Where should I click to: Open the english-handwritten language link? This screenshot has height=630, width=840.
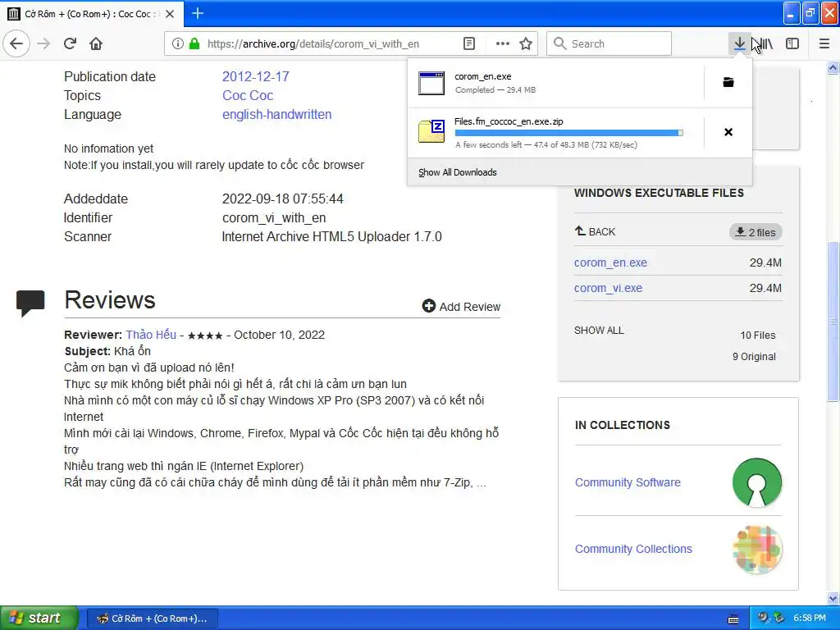[277, 114]
